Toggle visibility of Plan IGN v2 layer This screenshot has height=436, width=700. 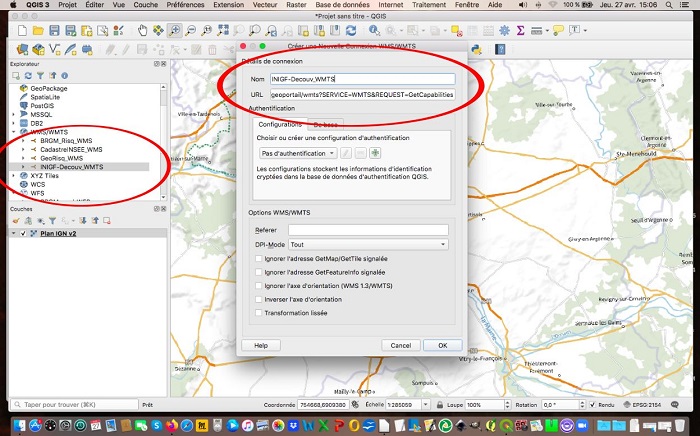[x=22, y=233]
